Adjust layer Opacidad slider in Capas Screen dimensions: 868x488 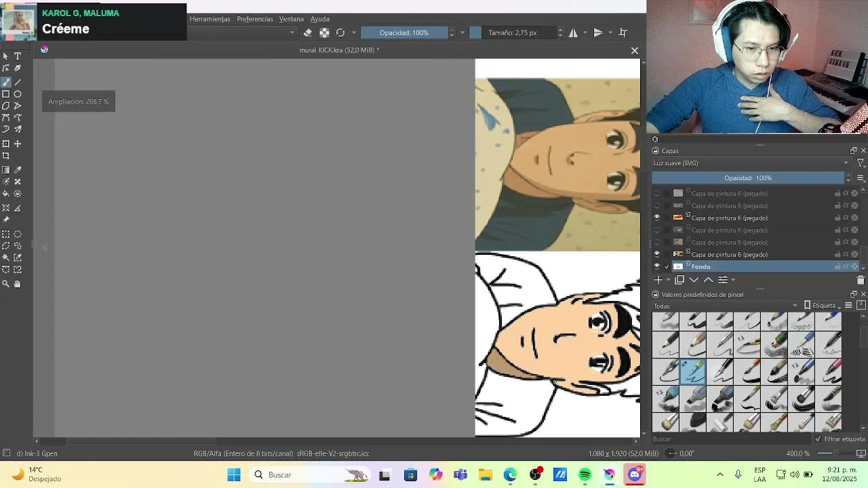[748, 178]
